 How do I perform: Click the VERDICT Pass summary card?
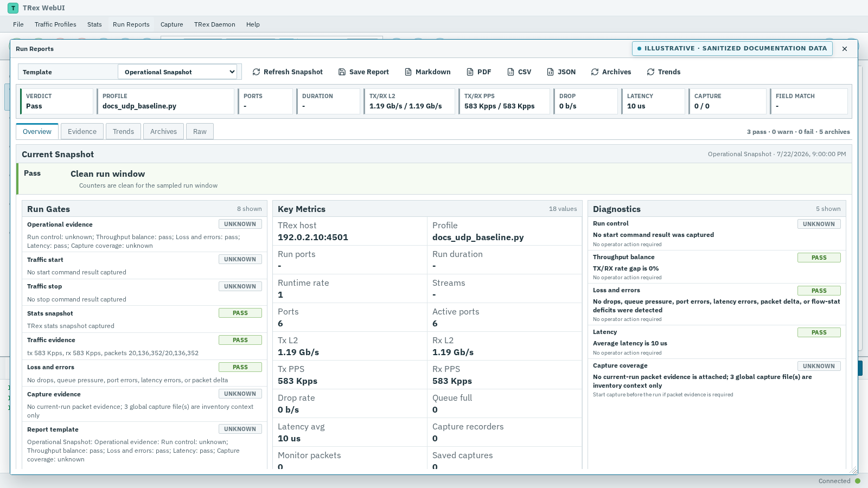[57, 101]
